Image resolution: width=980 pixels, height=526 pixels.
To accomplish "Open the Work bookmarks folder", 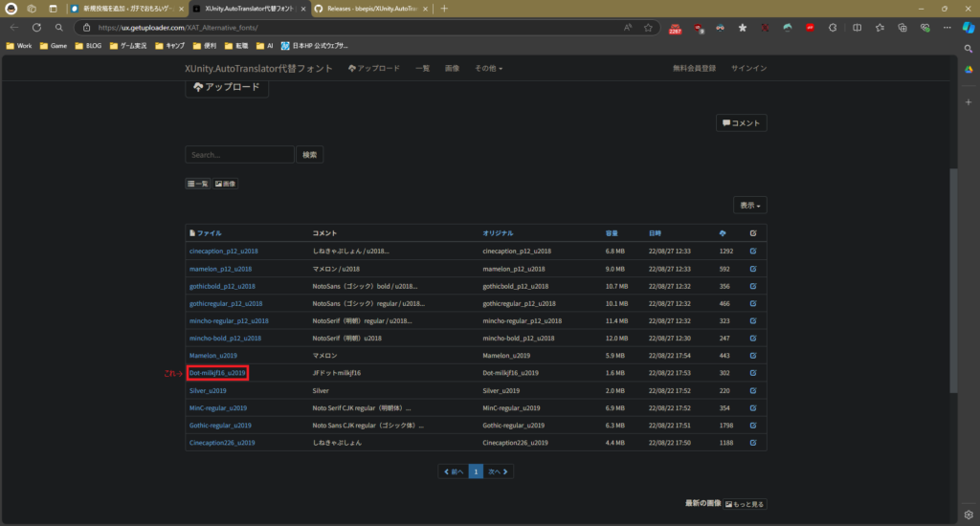I will [19, 46].
